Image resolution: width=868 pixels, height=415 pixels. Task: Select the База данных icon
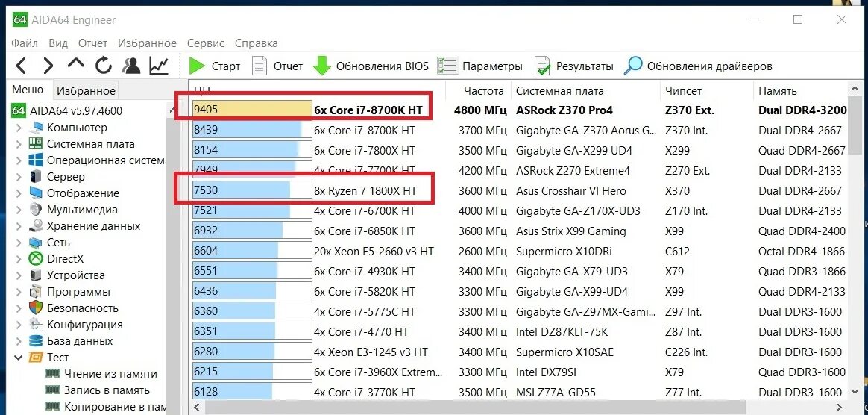36,341
